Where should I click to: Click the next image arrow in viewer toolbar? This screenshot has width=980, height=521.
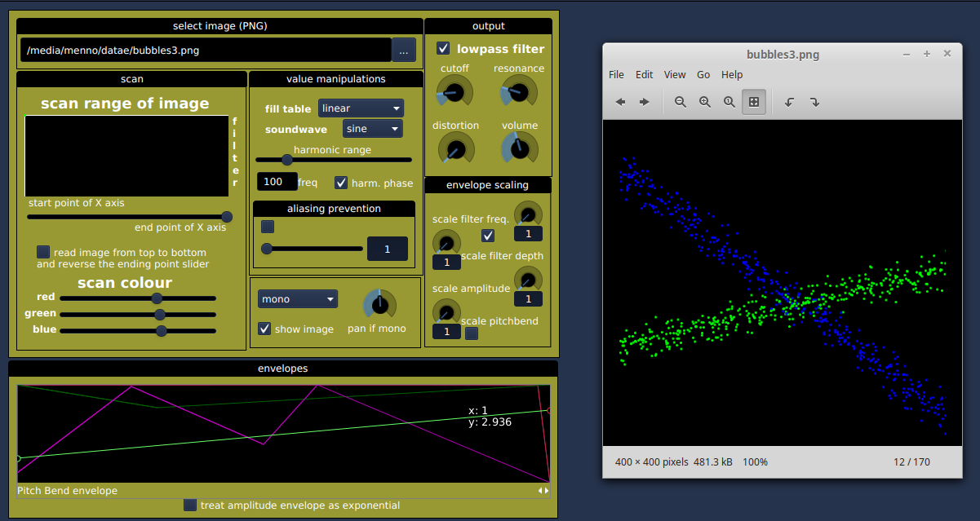point(645,102)
